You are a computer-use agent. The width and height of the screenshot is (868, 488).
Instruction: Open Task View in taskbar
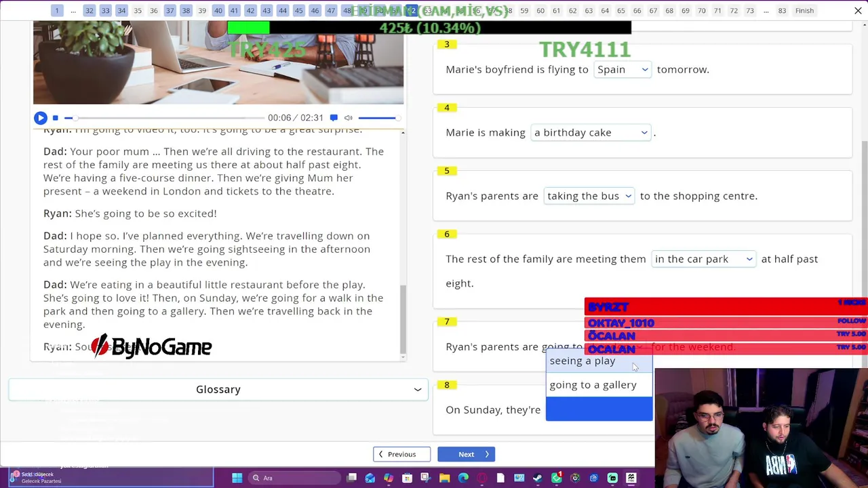click(x=352, y=478)
